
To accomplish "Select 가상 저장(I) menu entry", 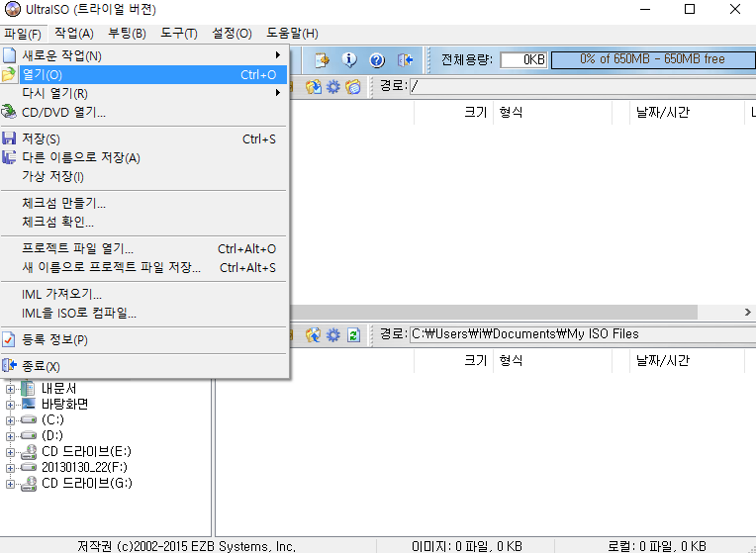I will [144, 176].
